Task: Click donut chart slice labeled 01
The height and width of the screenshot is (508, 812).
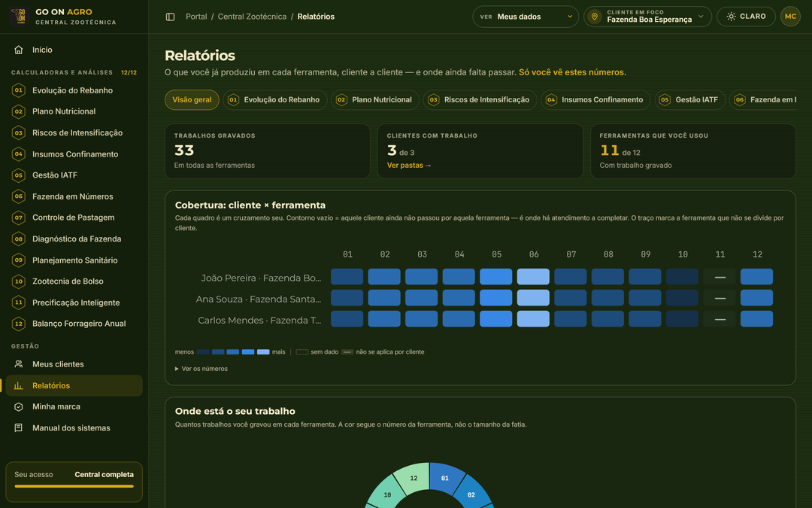Action: [x=445, y=478]
